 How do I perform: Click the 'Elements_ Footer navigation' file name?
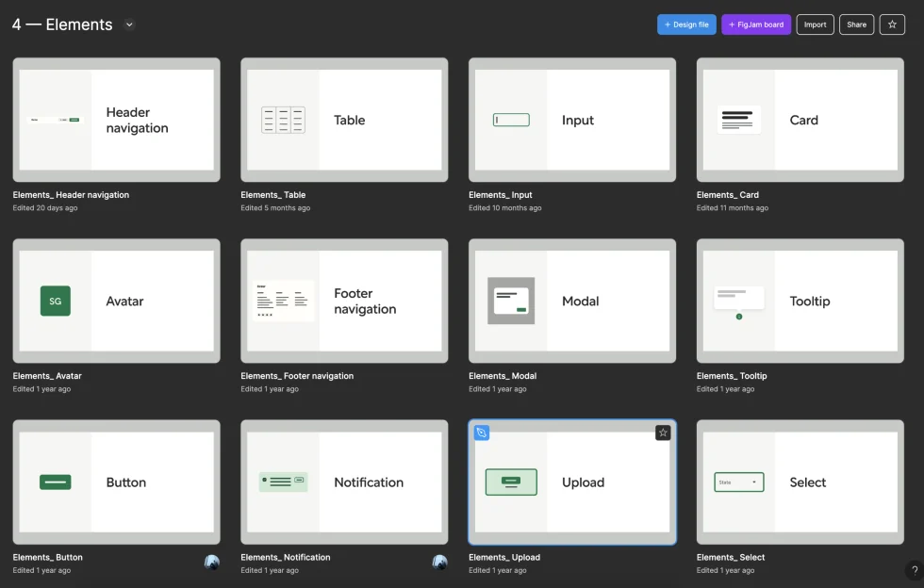click(x=297, y=376)
